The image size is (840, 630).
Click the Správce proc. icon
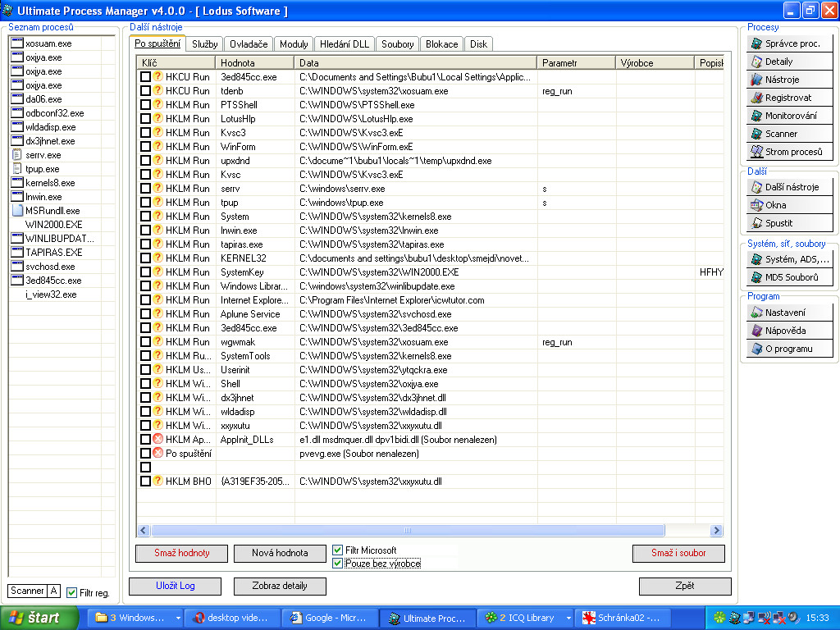(x=756, y=43)
